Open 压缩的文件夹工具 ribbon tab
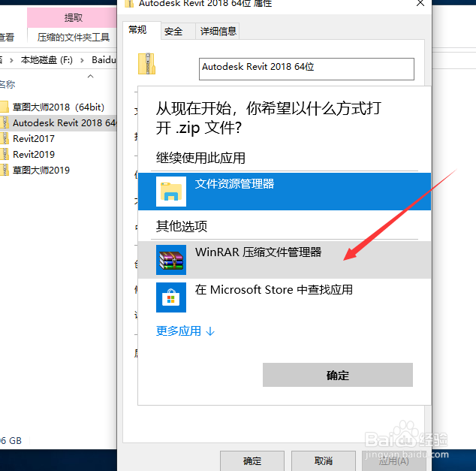476x471 pixels. 73,38
